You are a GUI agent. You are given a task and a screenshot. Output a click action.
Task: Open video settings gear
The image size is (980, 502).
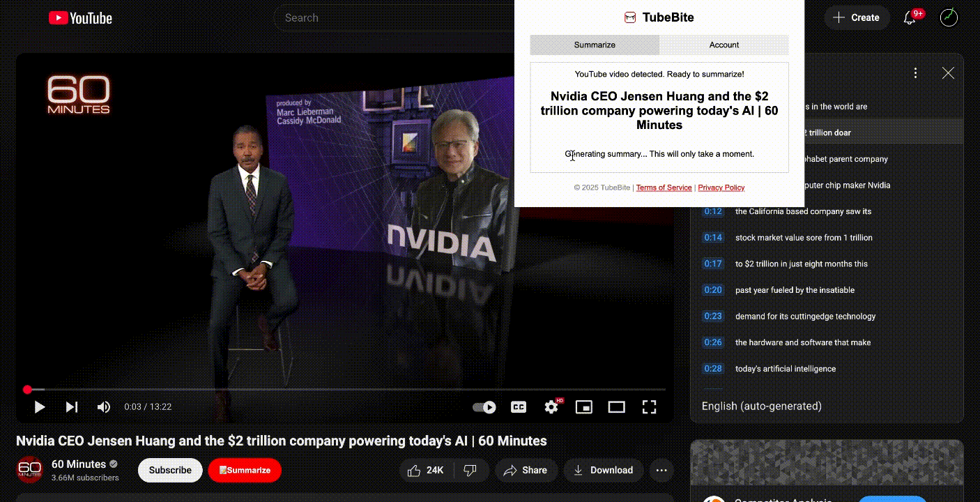tap(551, 407)
